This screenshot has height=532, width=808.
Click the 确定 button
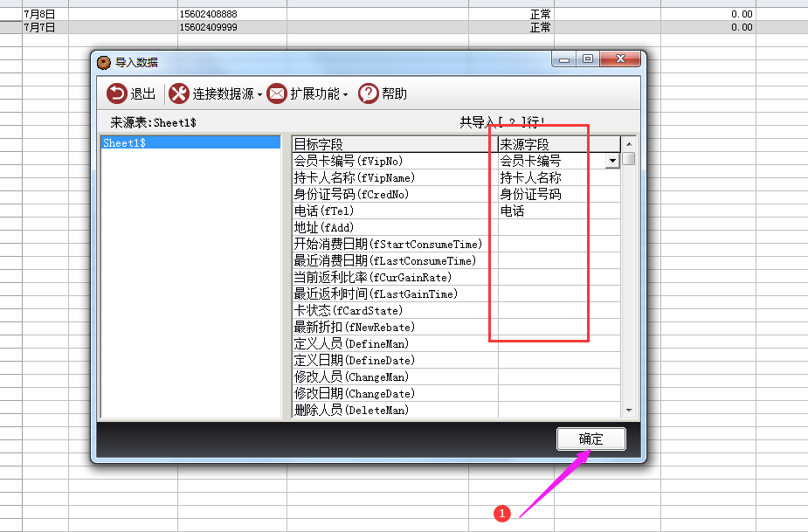point(591,439)
